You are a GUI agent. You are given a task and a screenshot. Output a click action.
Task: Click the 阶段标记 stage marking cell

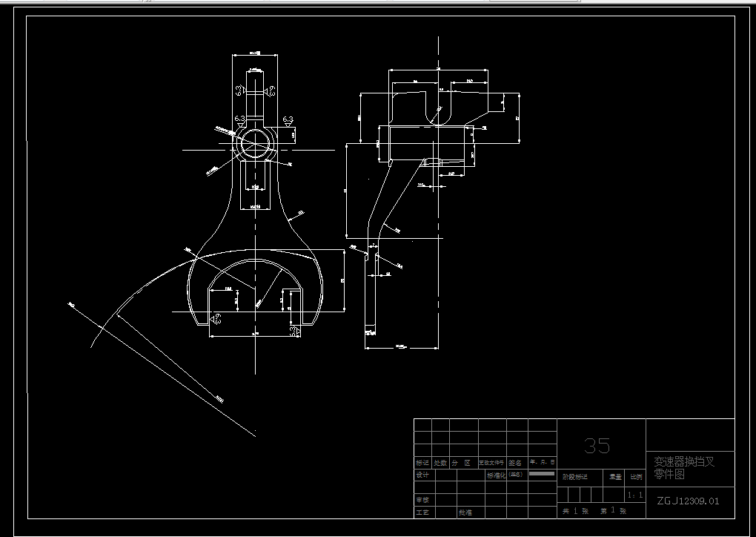coord(576,476)
